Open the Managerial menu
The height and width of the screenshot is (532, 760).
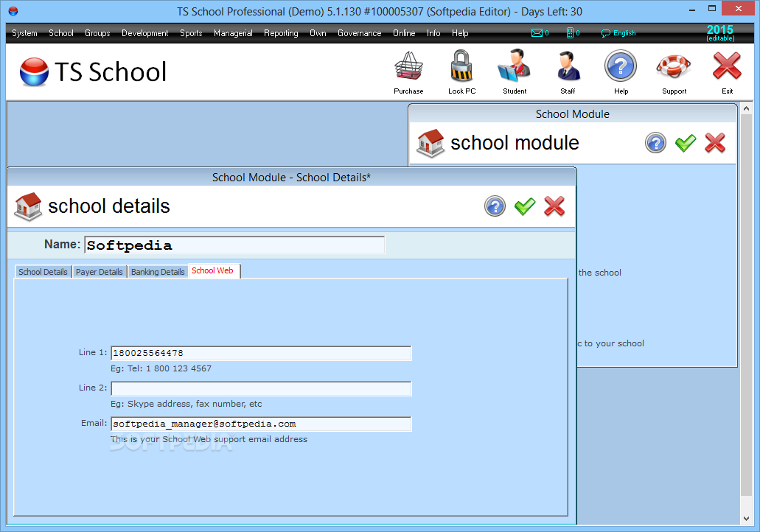pos(233,33)
